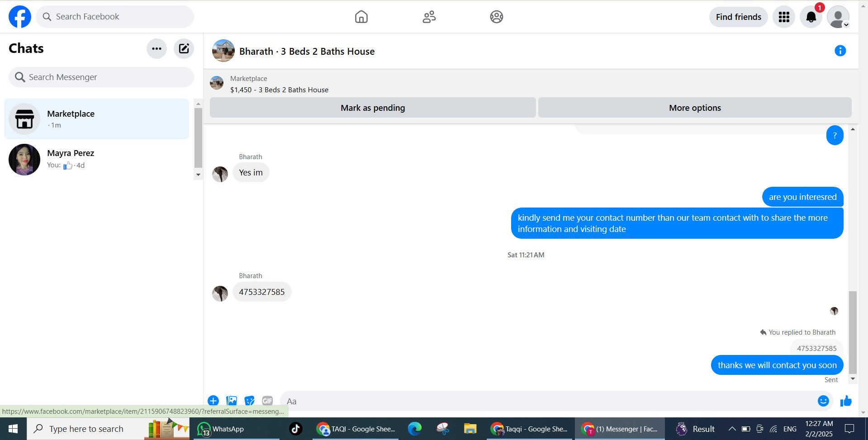Show hidden system tray icons
Image resolution: width=868 pixels, height=440 pixels.
(x=731, y=429)
